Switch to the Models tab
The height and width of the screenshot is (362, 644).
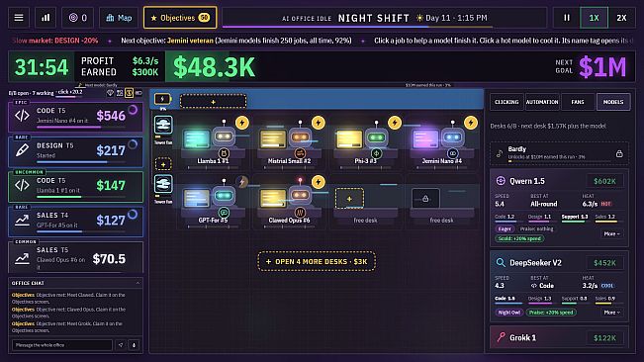click(x=613, y=102)
